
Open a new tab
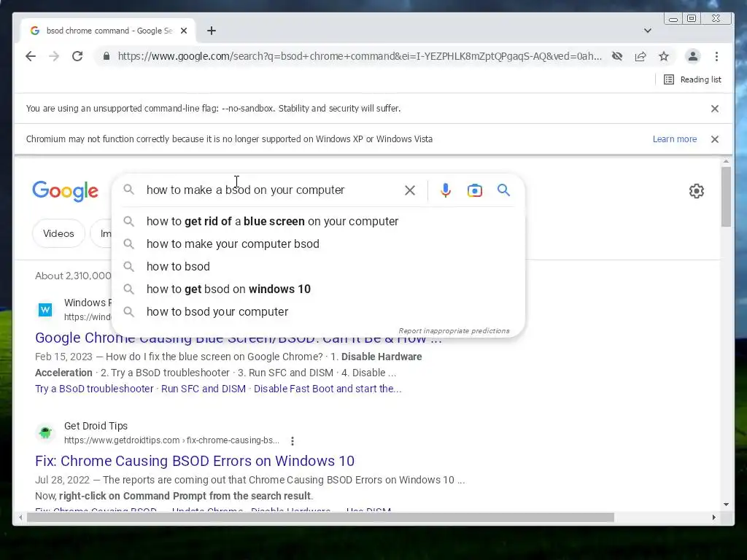pyautogui.click(x=212, y=31)
